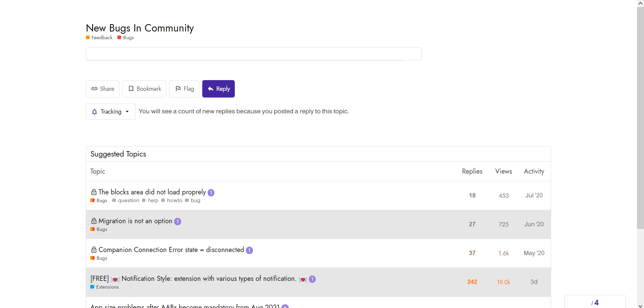Reply to the topic with purple Reply button

click(x=218, y=89)
